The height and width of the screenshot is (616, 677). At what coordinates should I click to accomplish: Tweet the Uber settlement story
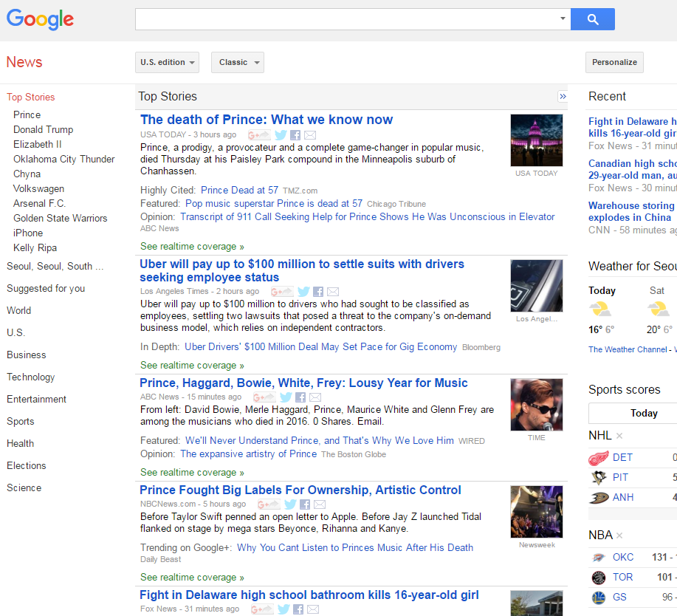point(303,292)
